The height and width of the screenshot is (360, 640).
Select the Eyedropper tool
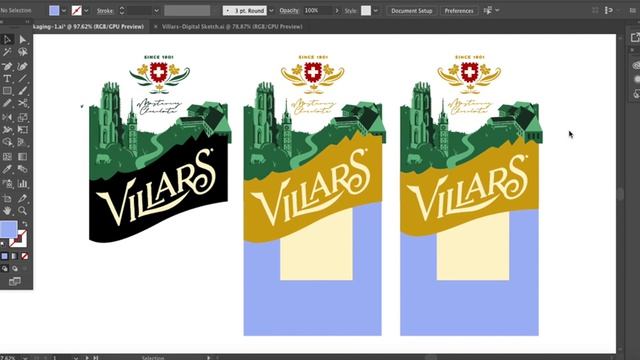(x=7, y=169)
